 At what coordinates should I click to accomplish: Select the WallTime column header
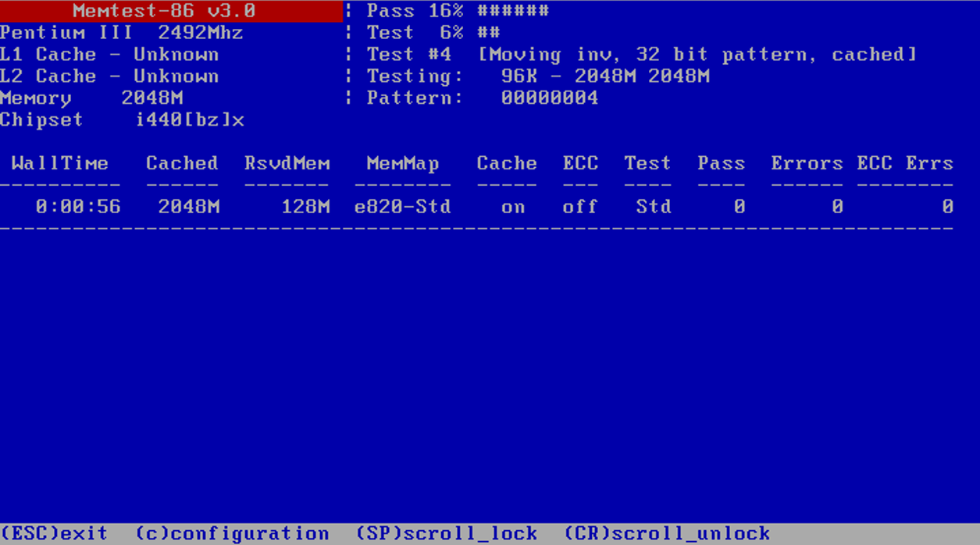[x=59, y=164]
